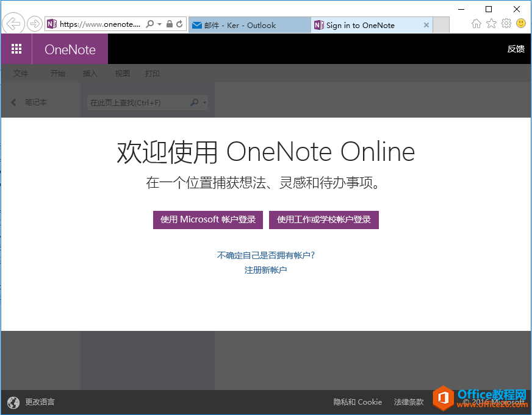Open the app launcher grid icon

click(16, 49)
